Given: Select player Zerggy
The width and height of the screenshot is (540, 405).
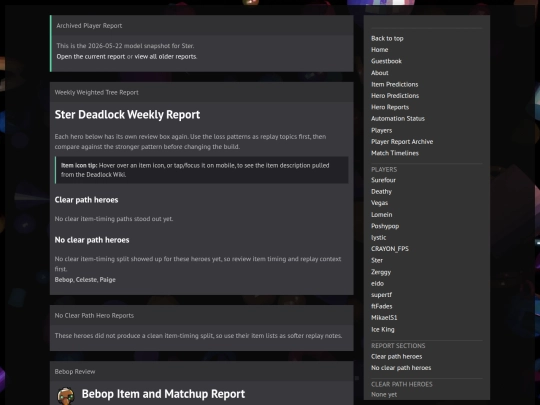Looking at the screenshot, I should point(381,272).
